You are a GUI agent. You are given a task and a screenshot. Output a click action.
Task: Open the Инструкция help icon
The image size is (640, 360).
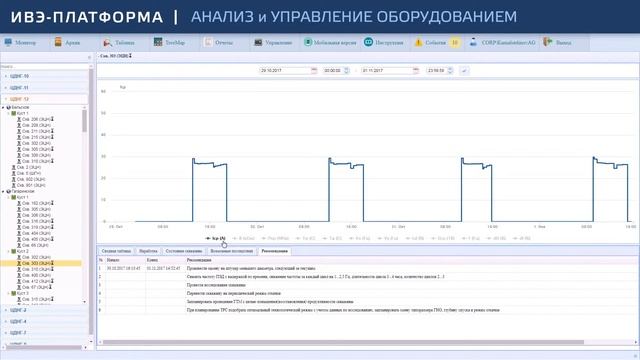[369, 42]
